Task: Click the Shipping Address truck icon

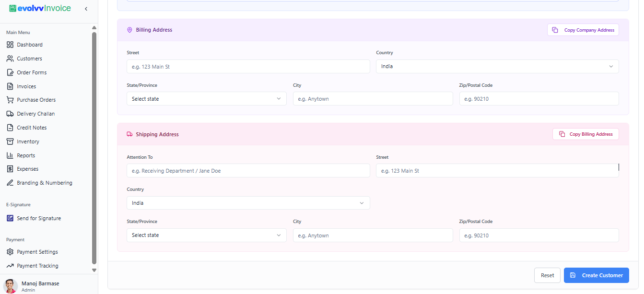Action: [x=129, y=134]
